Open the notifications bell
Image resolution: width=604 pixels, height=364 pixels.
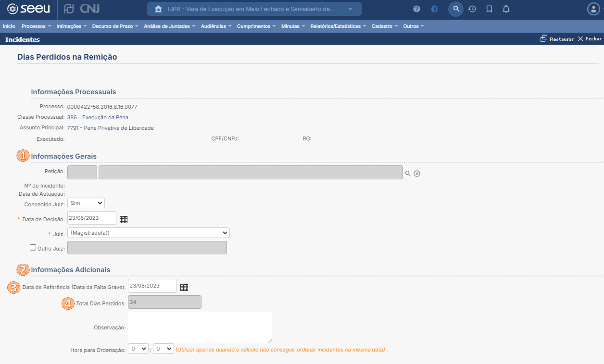[x=506, y=9]
